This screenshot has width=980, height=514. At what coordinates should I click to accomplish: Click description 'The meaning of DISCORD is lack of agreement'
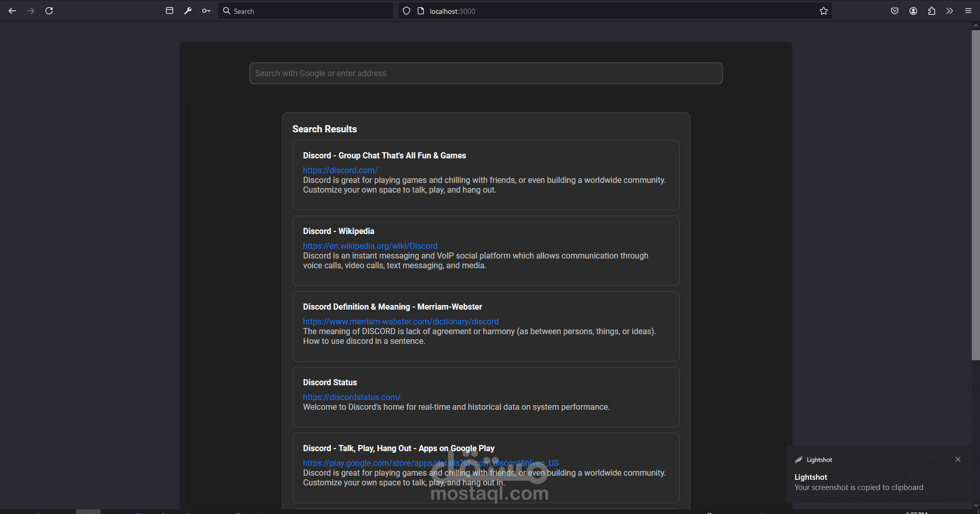(480, 336)
